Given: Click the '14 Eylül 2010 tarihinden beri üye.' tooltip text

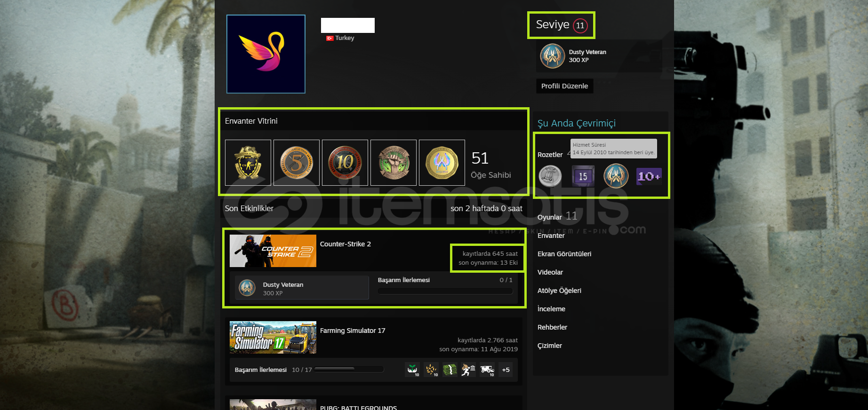Looking at the screenshot, I should point(614,152).
